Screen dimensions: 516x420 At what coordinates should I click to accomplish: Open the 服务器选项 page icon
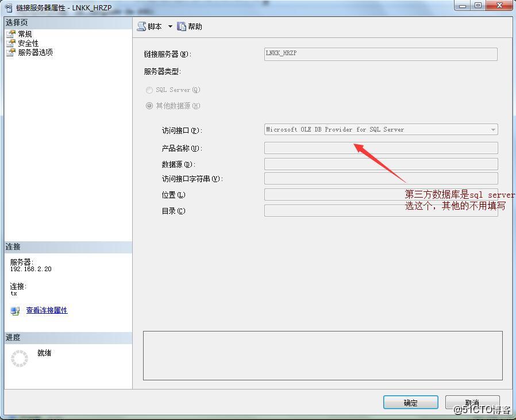click(11, 52)
